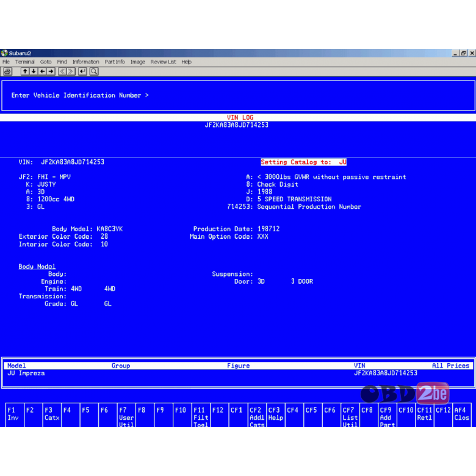Click the CF9 Add Part key
The width and height of the screenshot is (476, 476).
coord(387,415)
